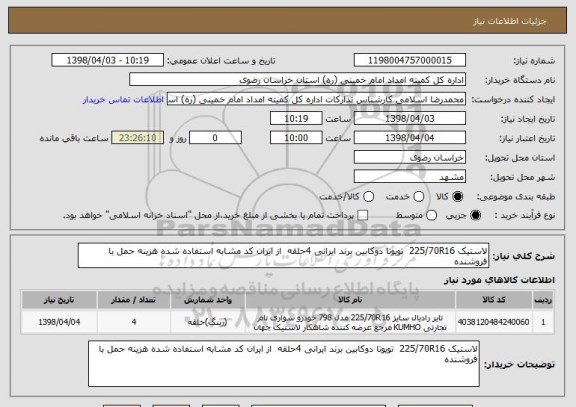Toggle the اسناد خزانه اسلامی payment checkbox
This screenshot has height=407, width=576.
pos(363,216)
